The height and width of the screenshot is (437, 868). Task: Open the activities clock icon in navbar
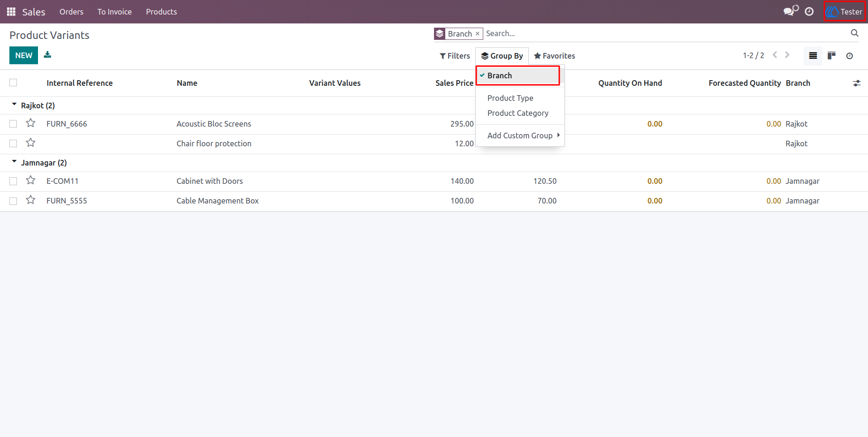(x=809, y=12)
